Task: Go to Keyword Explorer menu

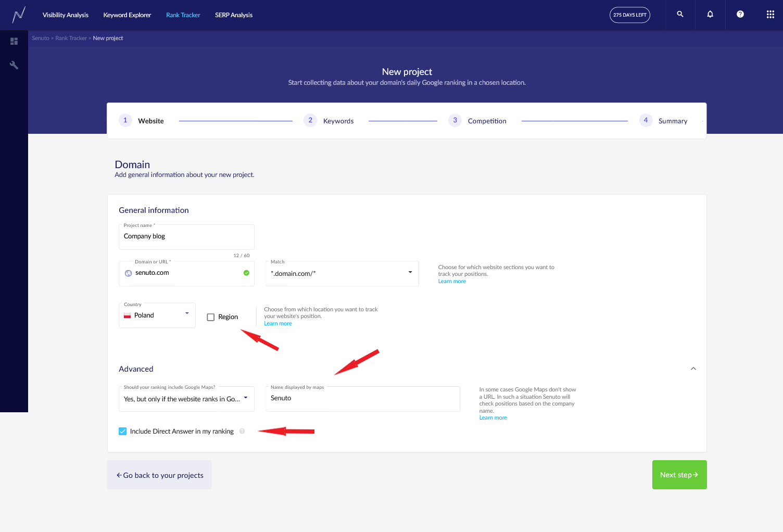Action: (127, 15)
